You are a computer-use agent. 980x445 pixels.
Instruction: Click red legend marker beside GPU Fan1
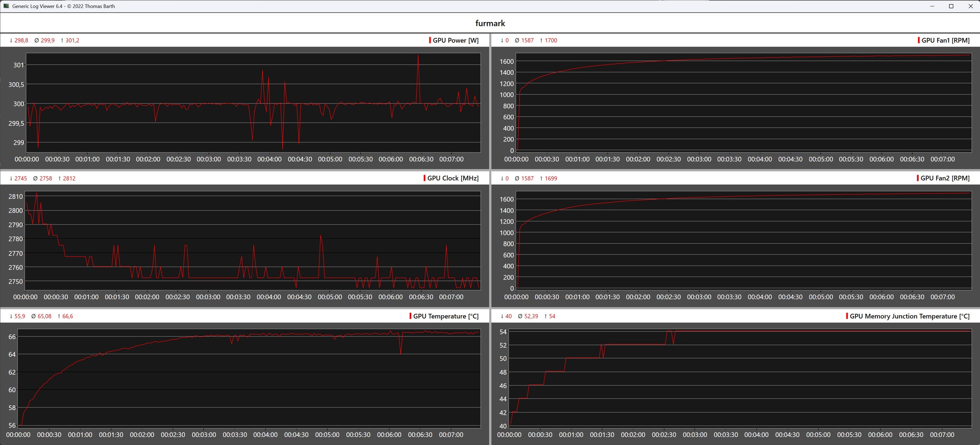tap(919, 40)
